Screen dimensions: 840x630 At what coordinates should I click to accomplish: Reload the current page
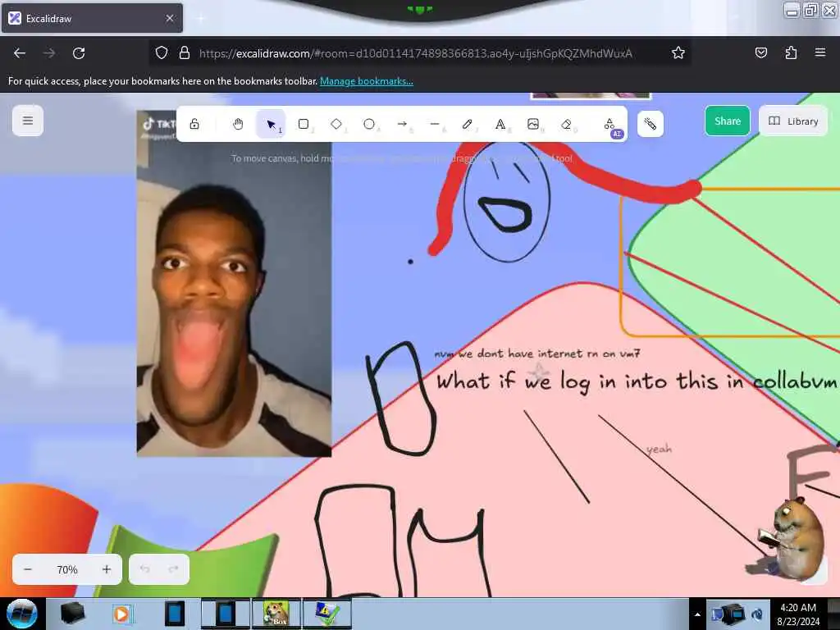coord(79,53)
